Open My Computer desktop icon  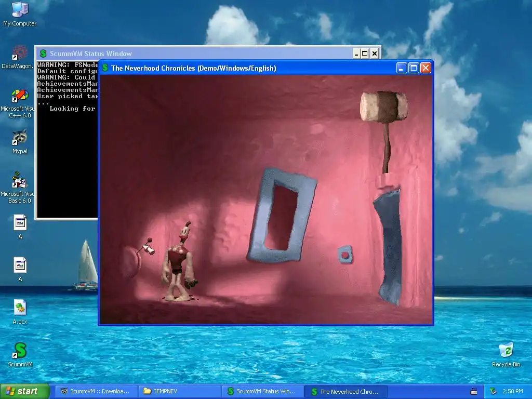click(x=20, y=14)
